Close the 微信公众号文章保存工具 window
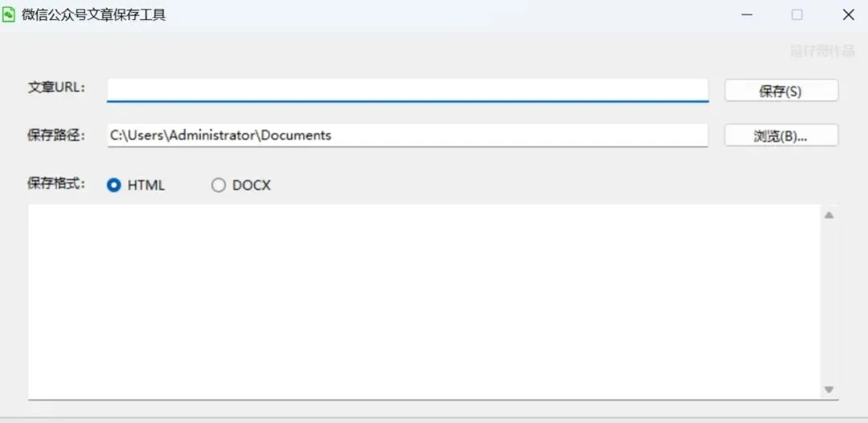 [848, 15]
